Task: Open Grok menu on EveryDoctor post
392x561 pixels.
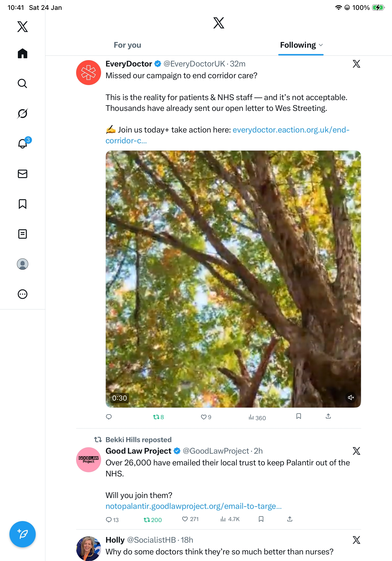Action: (x=356, y=64)
